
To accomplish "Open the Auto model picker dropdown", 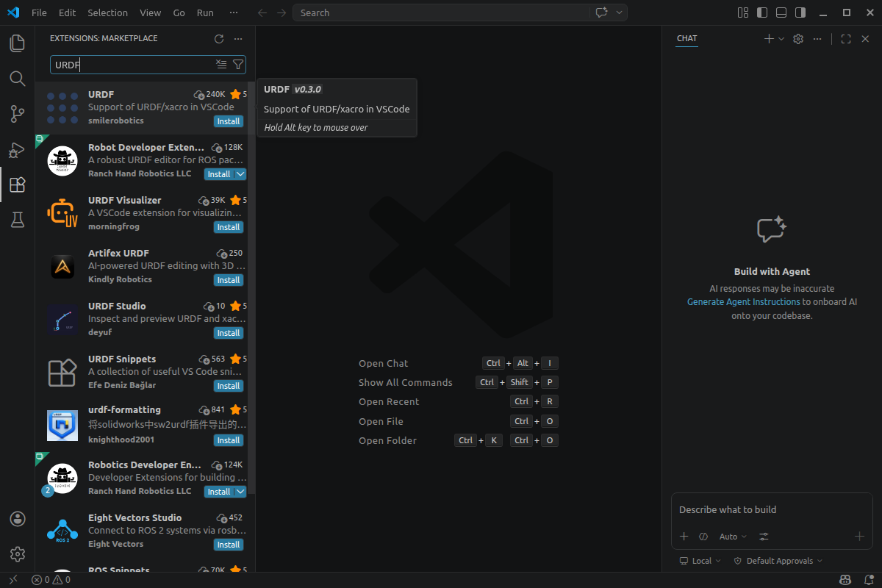I will click(733, 537).
